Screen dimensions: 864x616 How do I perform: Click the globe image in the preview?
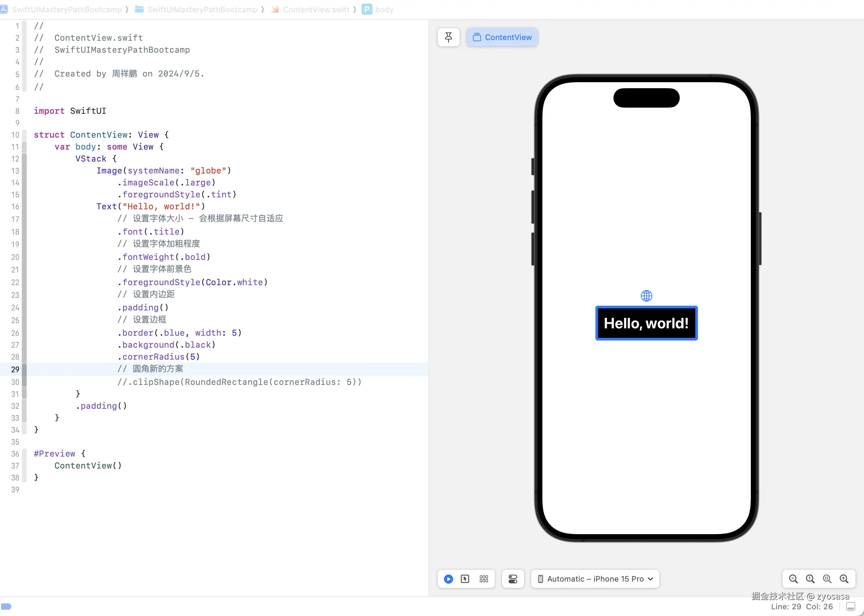646,296
